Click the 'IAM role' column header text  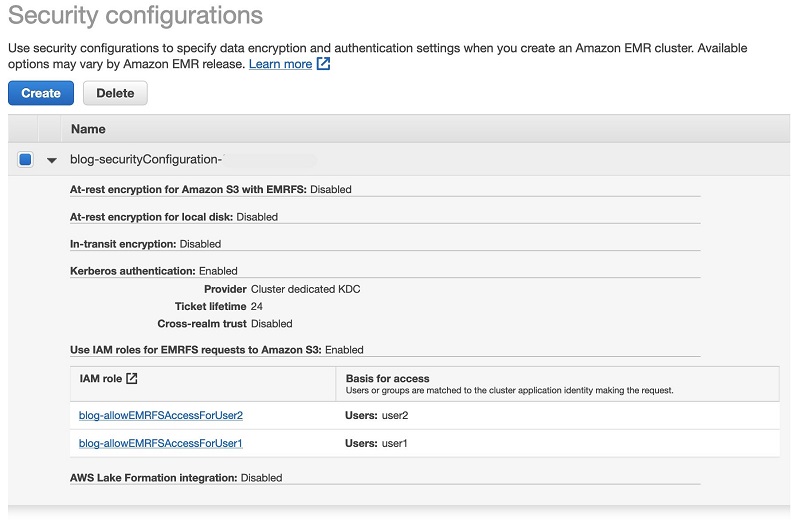pyautogui.click(x=101, y=379)
